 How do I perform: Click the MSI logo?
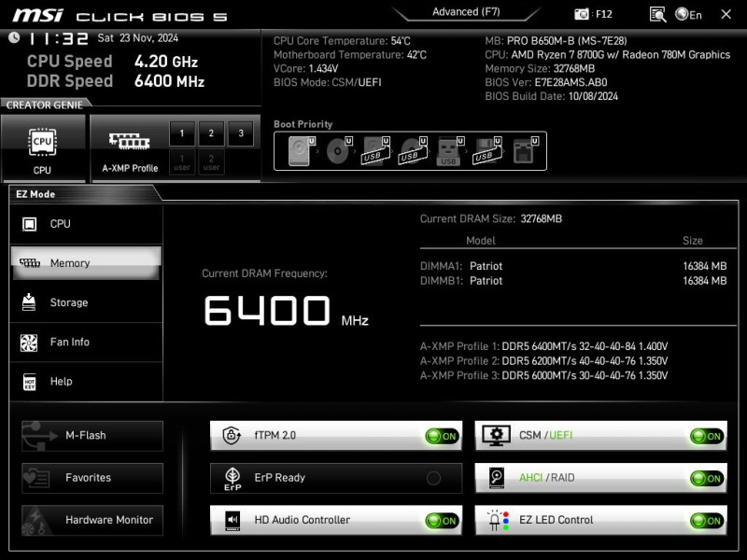pyautogui.click(x=37, y=16)
